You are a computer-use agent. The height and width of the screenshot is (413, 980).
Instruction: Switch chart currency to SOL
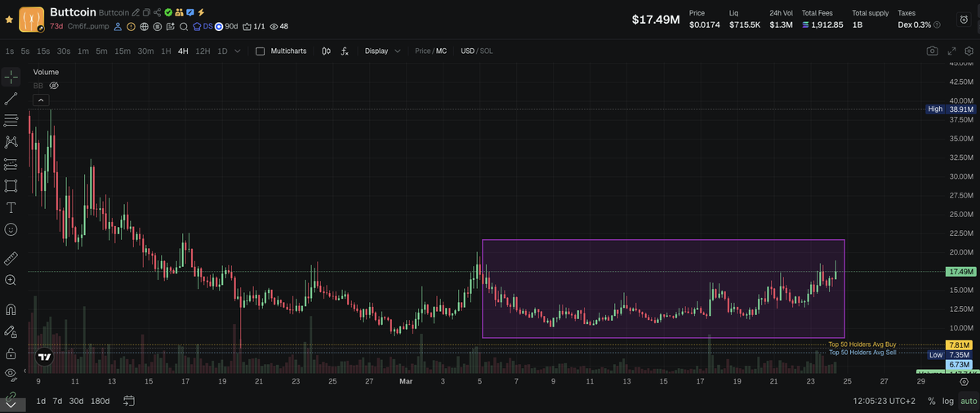(x=487, y=51)
